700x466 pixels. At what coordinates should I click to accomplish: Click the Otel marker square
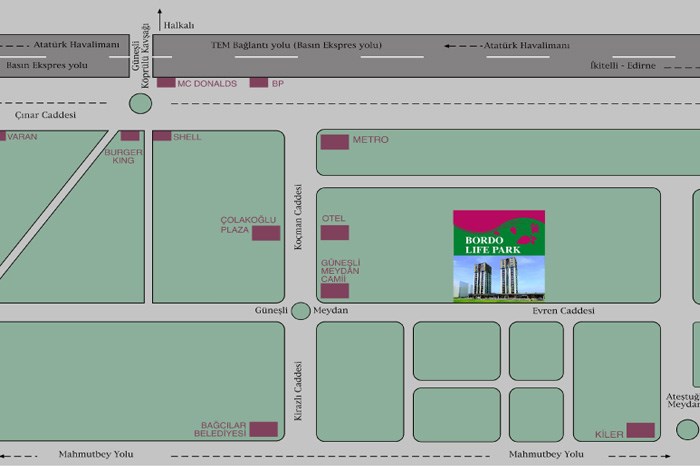tap(335, 232)
